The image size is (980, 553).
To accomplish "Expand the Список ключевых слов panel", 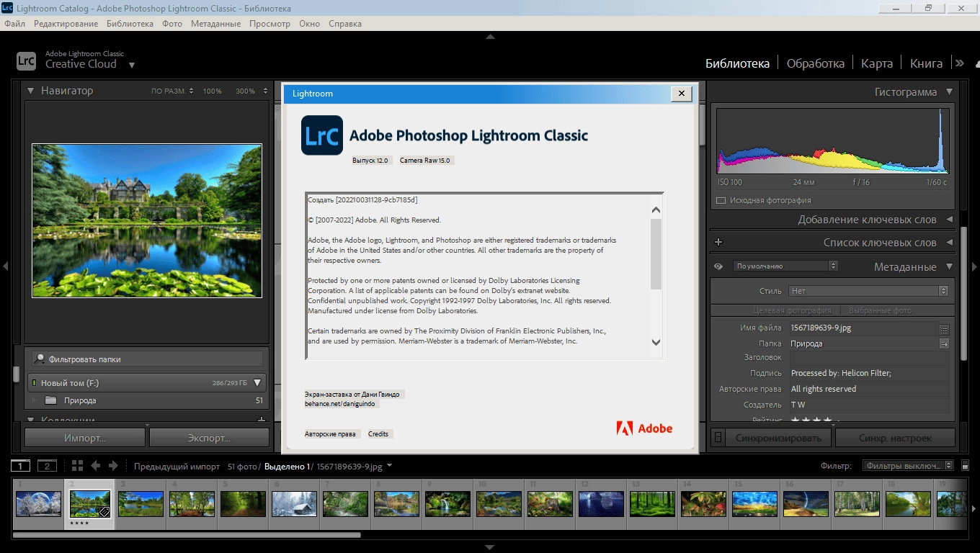I will point(949,243).
